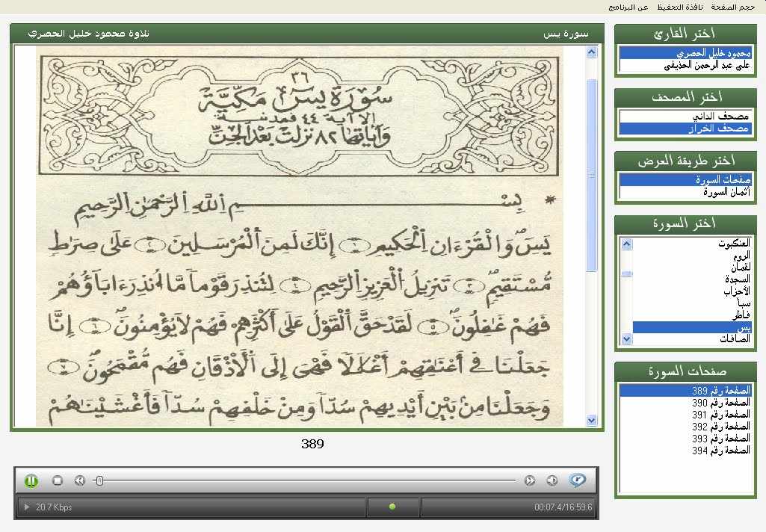Click the Quran page image
The image size is (766, 532).
coord(300,236)
